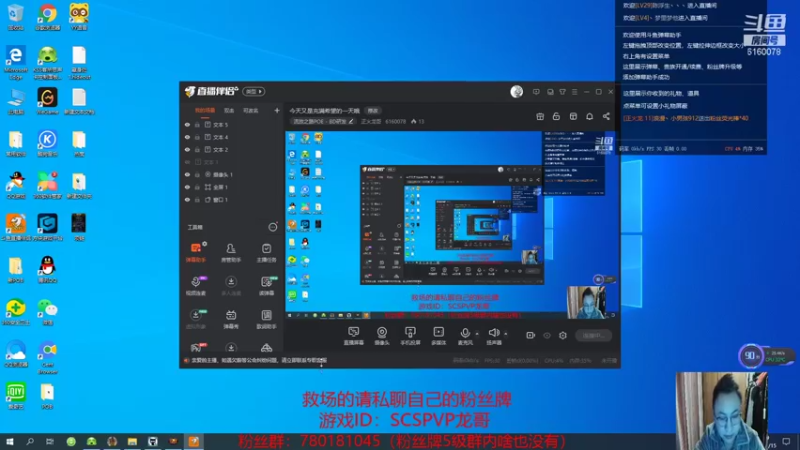Screen dimensions: 800x450
Task: Click the floating 90 performance widget
Action: pyautogui.click(x=750, y=356)
